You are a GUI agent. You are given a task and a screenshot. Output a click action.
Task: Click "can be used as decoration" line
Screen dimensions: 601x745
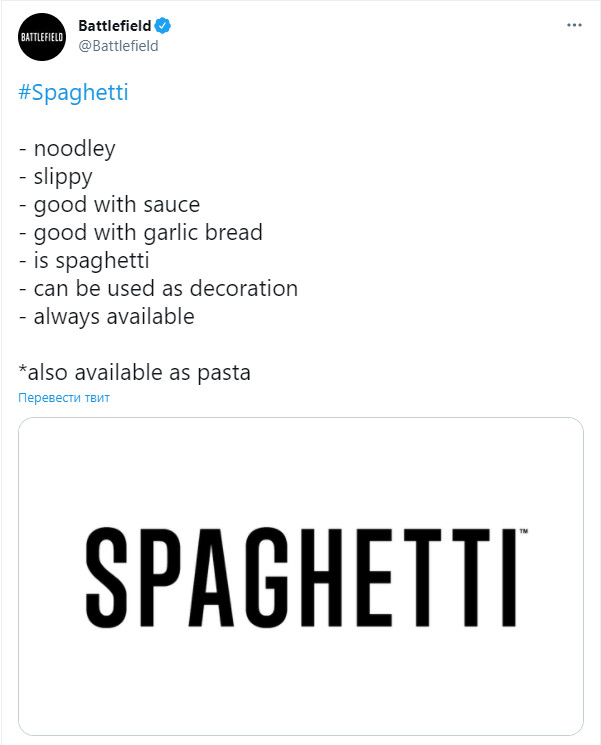pyautogui.click(x=158, y=289)
